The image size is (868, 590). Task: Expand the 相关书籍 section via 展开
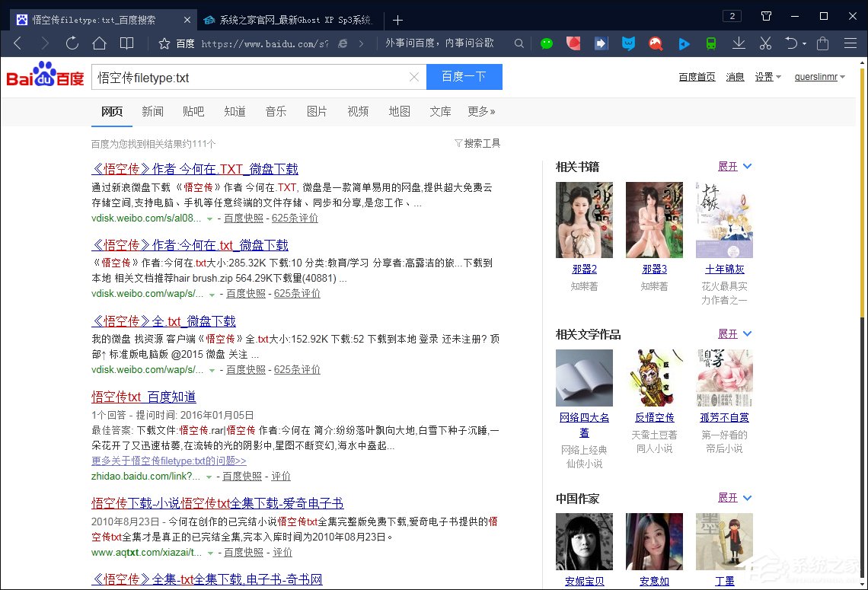729,166
